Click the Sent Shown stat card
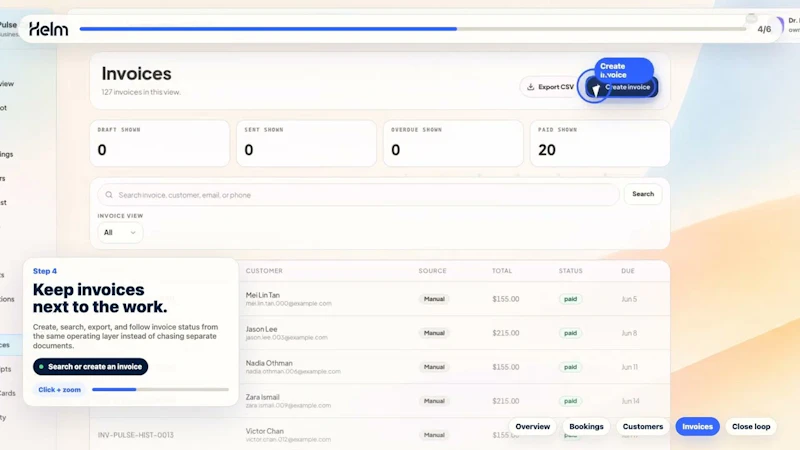The width and height of the screenshot is (800, 450). coord(306,143)
